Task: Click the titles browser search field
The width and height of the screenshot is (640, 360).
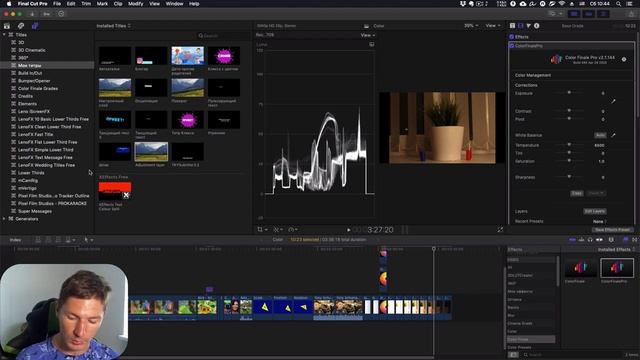Action: pos(222,36)
